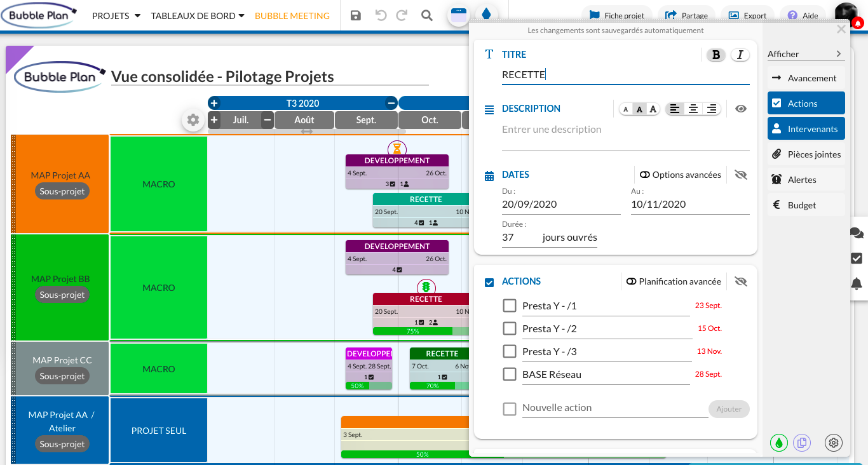This screenshot has height=465, width=868.
Task: Open the Aide help button
Action: point(803,15)
